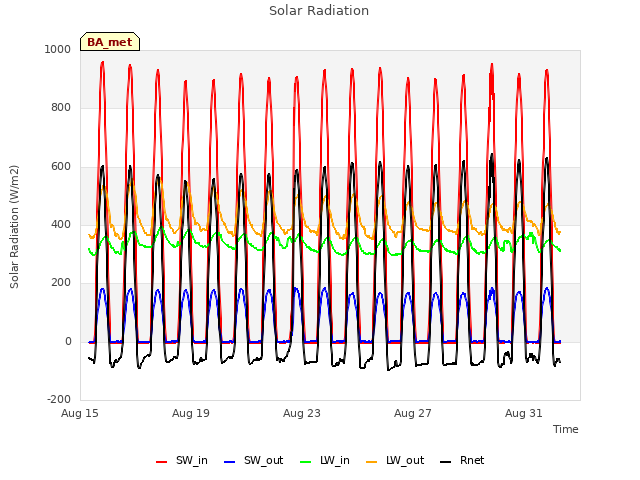This screenshot has width=640, height=480.
Task: Click the Aug 23 x-axis tick label
Action: [x=302, y=413]
